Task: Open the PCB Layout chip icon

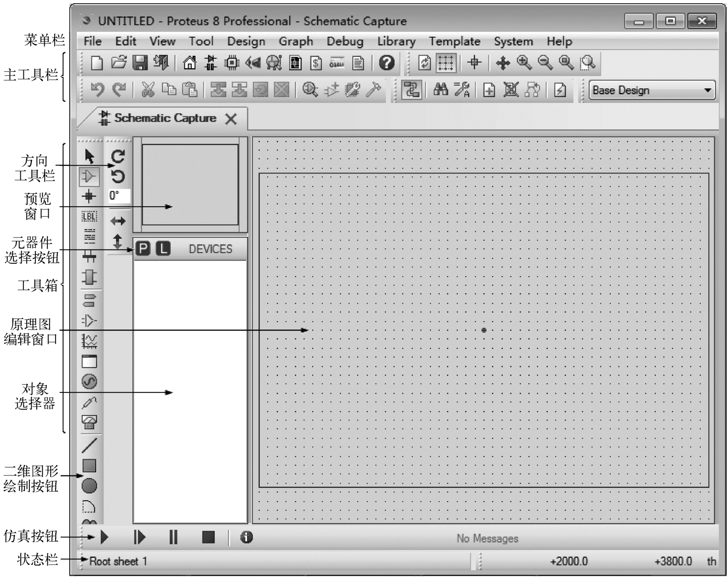Action: coord(232,63)
